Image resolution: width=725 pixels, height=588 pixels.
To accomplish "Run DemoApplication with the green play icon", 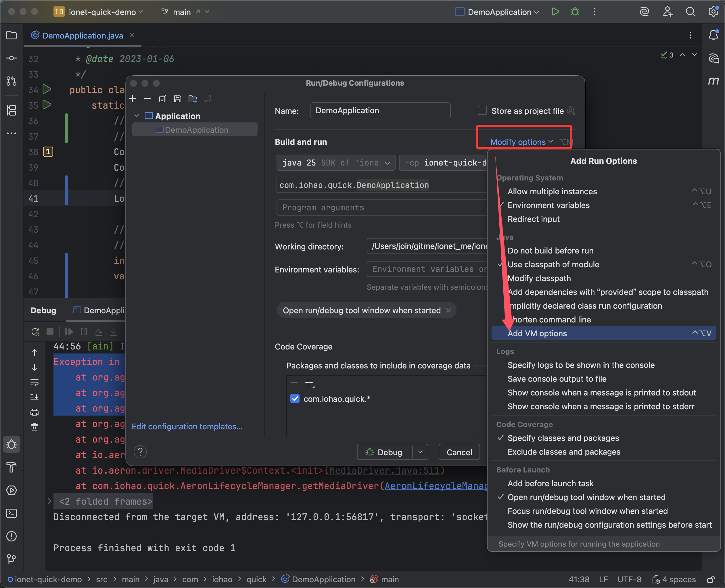I will [555, 12].
